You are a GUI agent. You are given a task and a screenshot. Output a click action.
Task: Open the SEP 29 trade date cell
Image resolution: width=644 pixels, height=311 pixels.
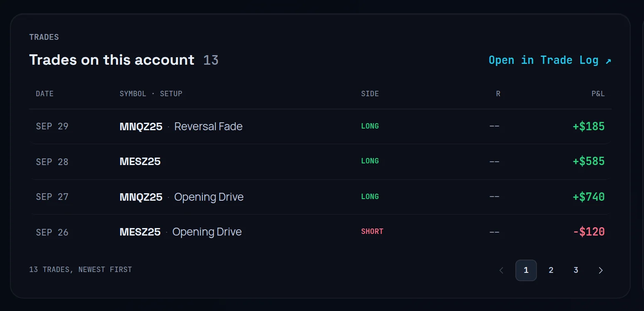coord(52,126)
